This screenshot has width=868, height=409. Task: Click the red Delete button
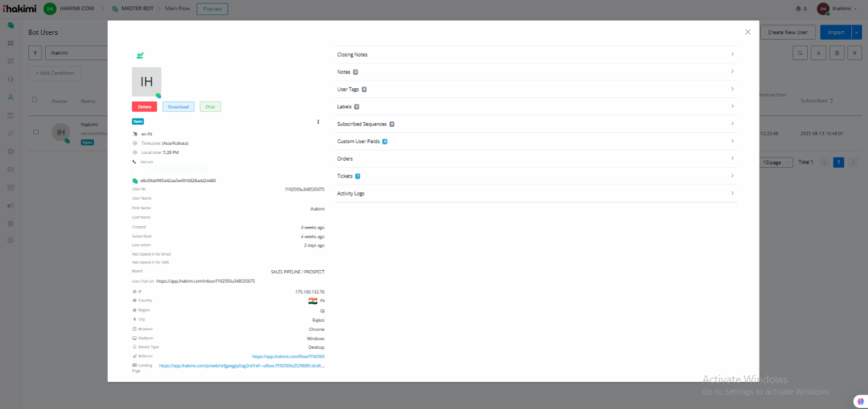pos(144,107)
